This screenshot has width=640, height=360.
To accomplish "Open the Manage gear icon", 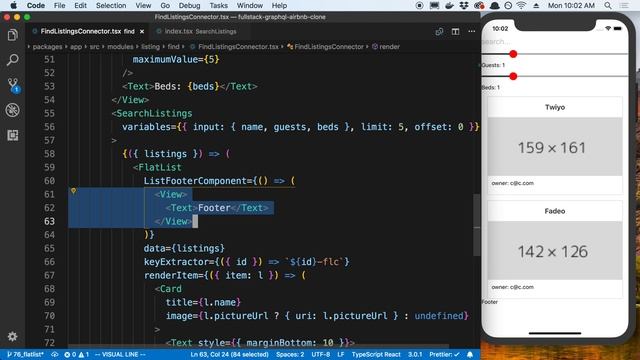I will (13, 336).
